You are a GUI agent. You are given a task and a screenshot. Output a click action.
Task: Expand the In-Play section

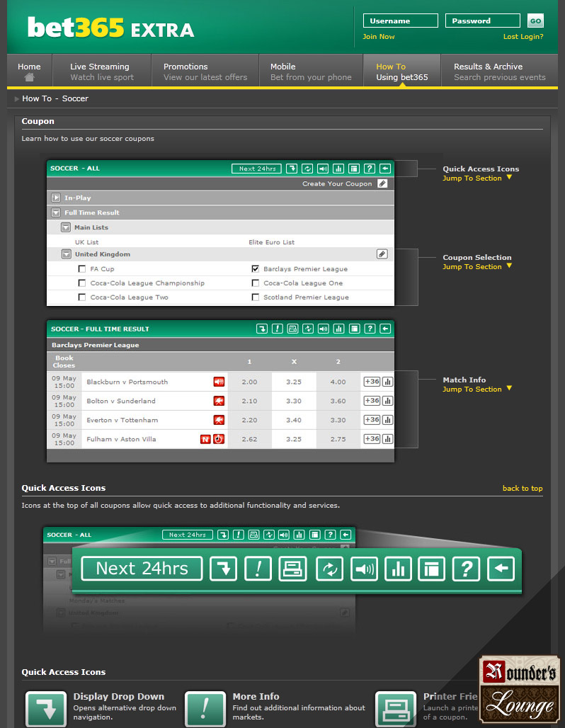click(56, 198)
